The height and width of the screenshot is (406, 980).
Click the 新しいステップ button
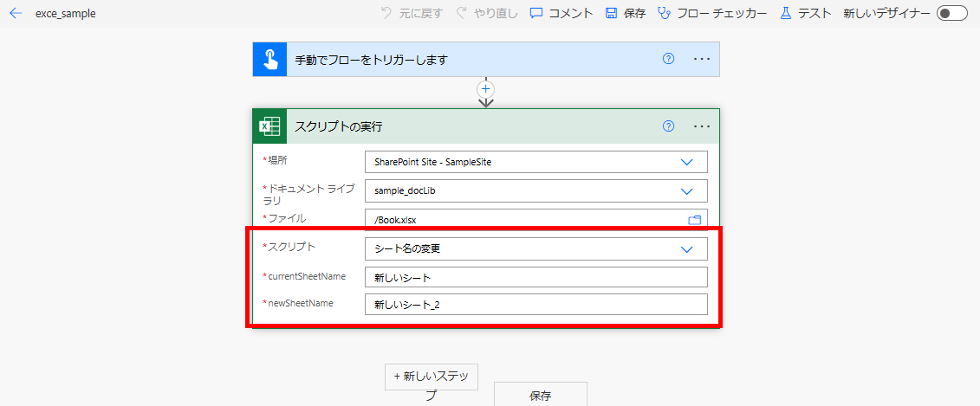(x=431, y=377)
